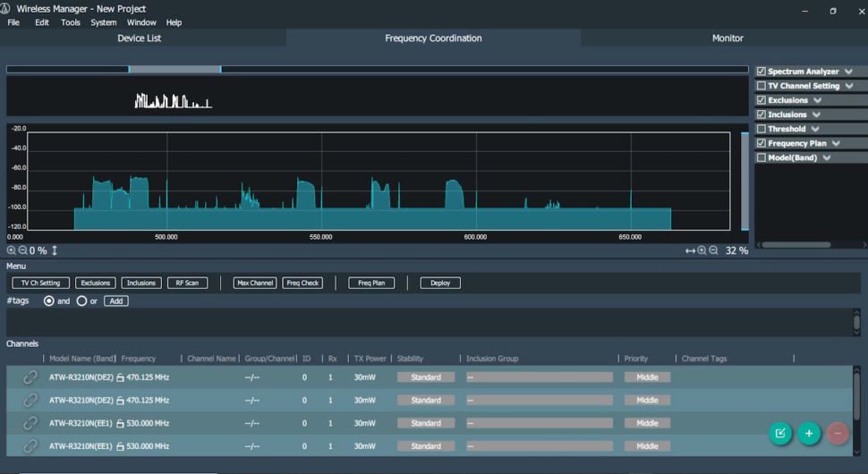
Task: Open Stability dropdown on first channel row
Action: (426, 377)
